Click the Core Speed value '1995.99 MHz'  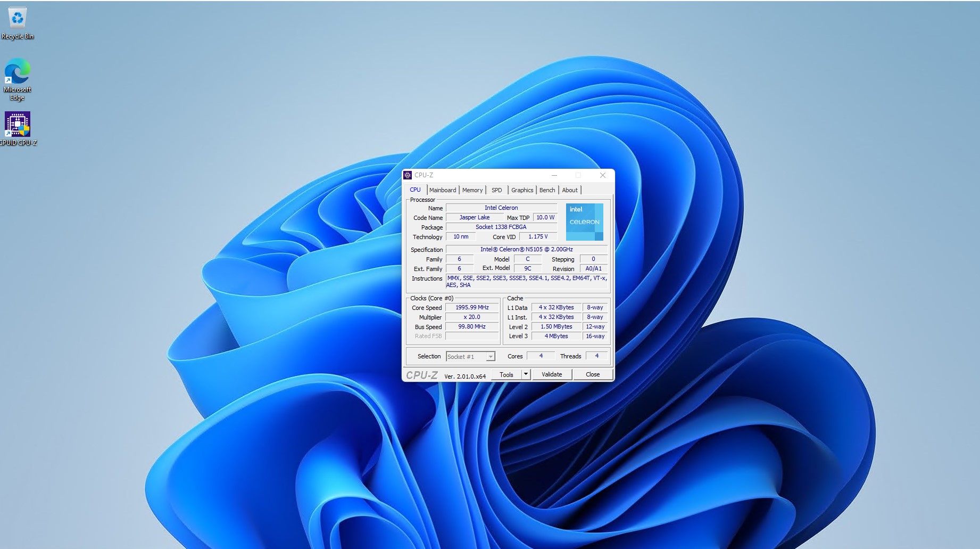click(472, 307)
